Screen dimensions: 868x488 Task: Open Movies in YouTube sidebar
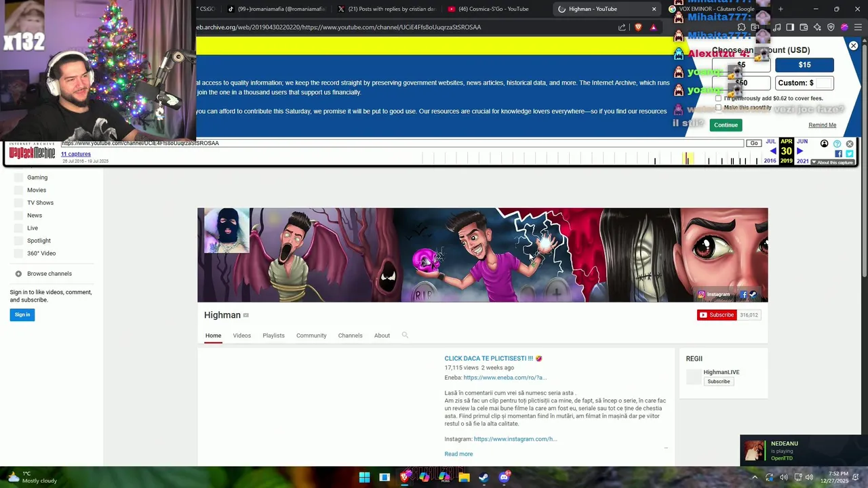click(37, 190)
